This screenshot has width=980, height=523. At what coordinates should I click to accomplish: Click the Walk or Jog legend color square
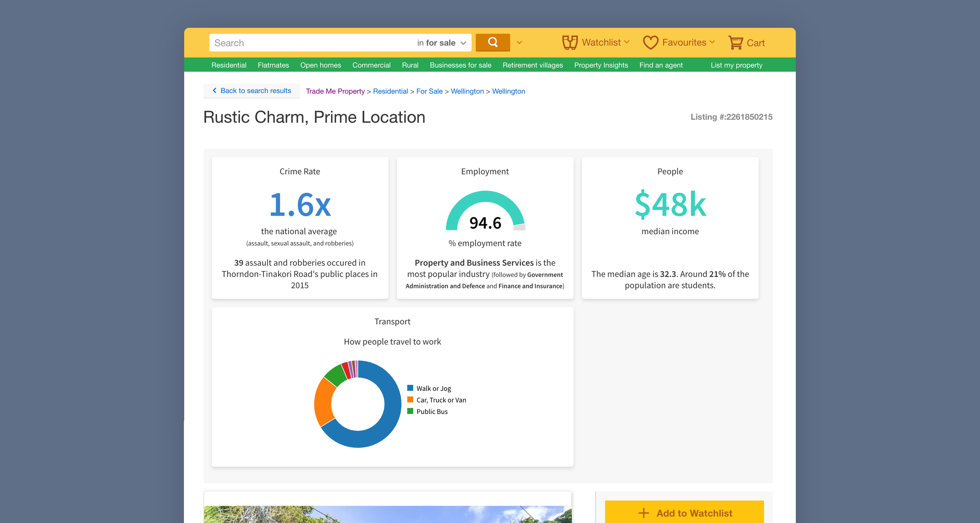pos(410,388)
